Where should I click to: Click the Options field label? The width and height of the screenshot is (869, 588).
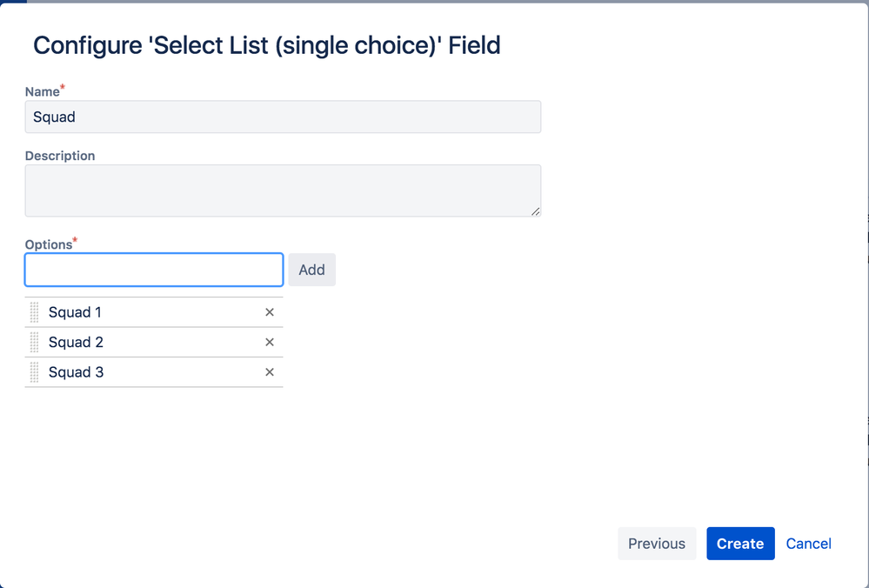pos(49,244)
